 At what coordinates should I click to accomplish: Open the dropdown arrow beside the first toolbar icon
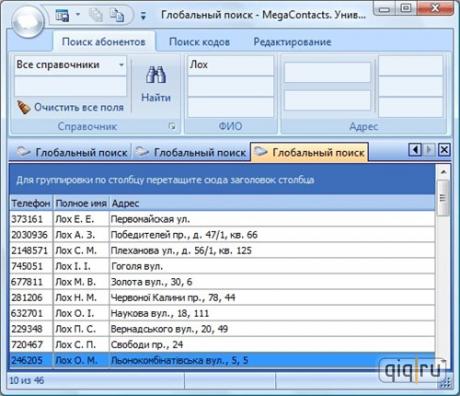pos(78,14)
